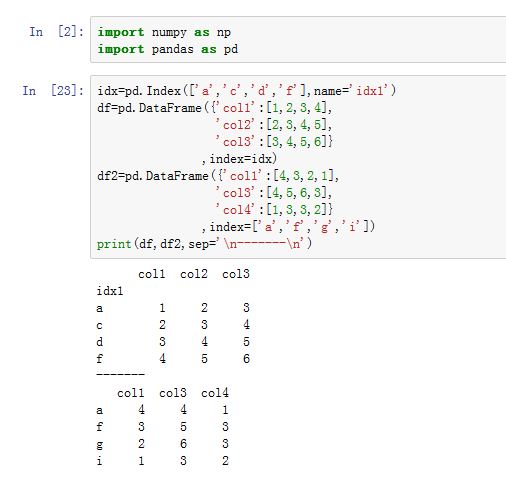The width and height of the screenshot is (506, 477).
Task: Click the first output header col1 col2 col3
Action: click(194, 274)
